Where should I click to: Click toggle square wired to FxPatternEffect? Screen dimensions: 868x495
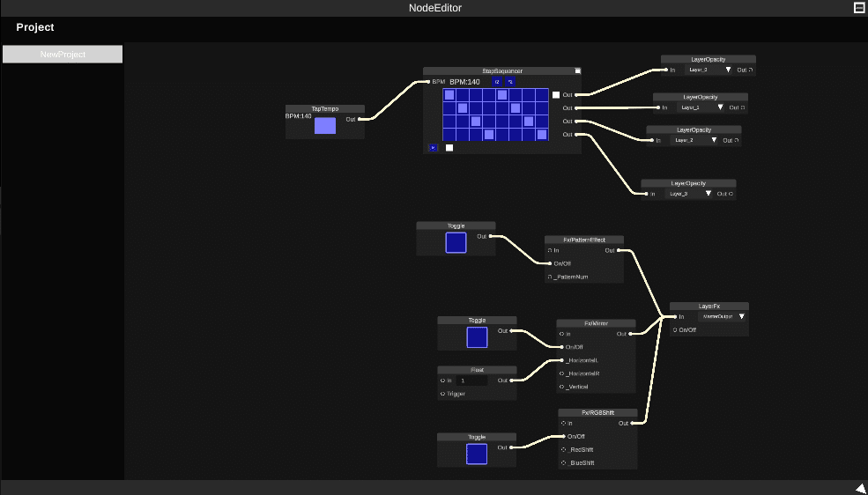coord(456,243)
